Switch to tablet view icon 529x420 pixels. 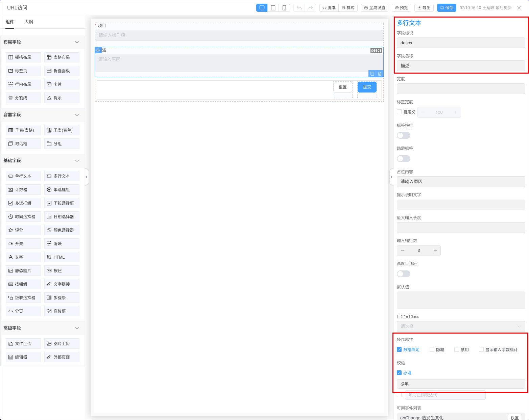tap(273, 8)
